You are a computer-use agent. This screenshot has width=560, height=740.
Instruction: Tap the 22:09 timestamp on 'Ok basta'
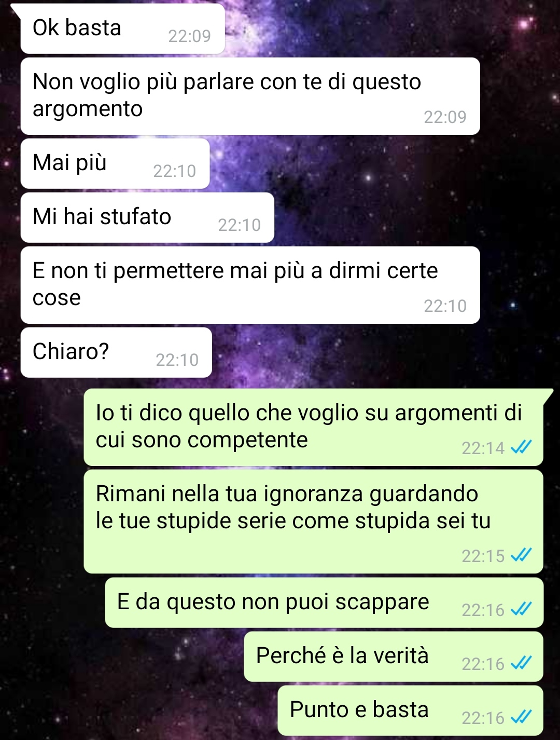pos(189,36)
